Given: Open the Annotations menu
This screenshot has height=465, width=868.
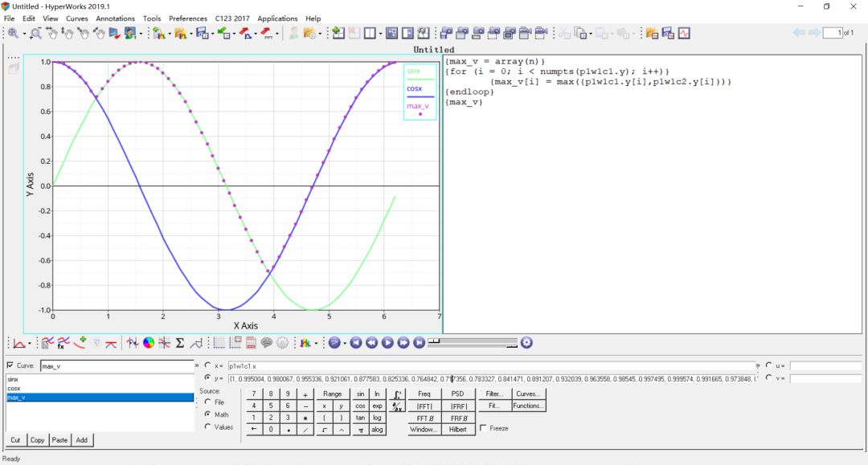Looking at the screenshot, I should click(115, 18).
